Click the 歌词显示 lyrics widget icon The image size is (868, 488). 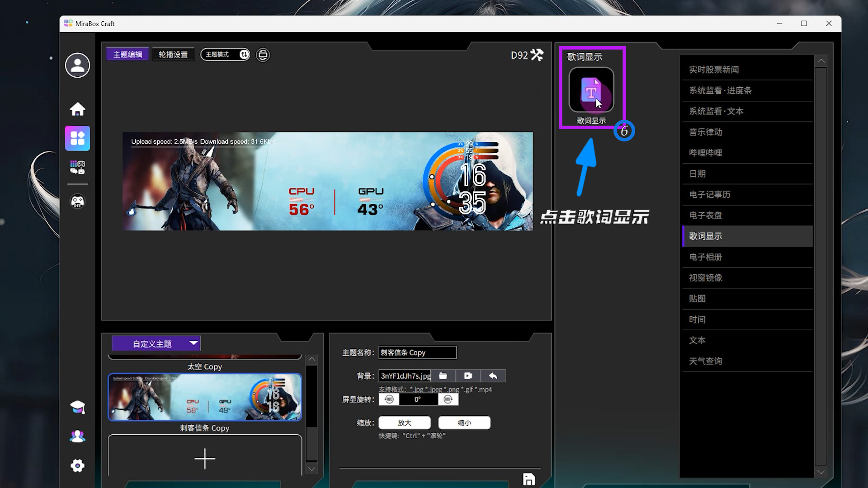click(591, 90)
